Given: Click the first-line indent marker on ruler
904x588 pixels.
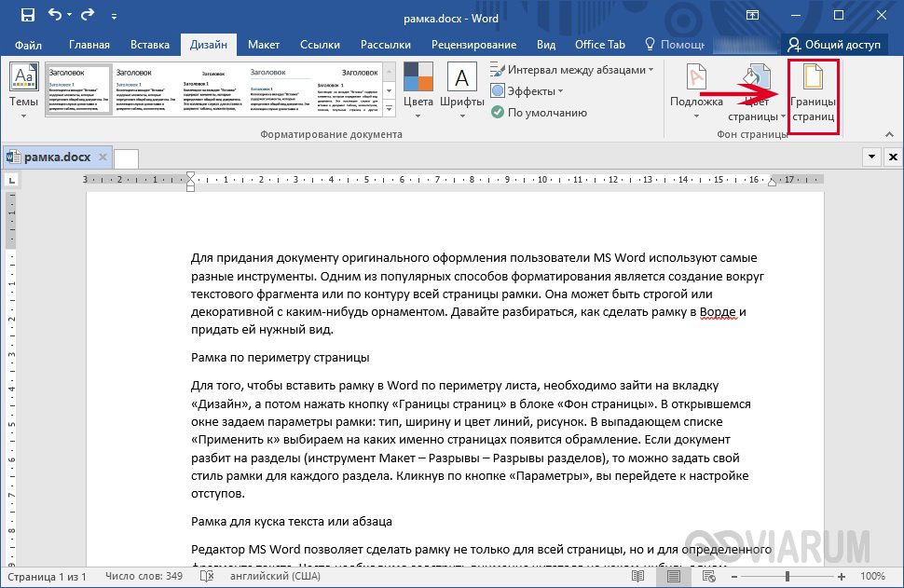Looking at the screenshot, I should click(x=190, y=175).
